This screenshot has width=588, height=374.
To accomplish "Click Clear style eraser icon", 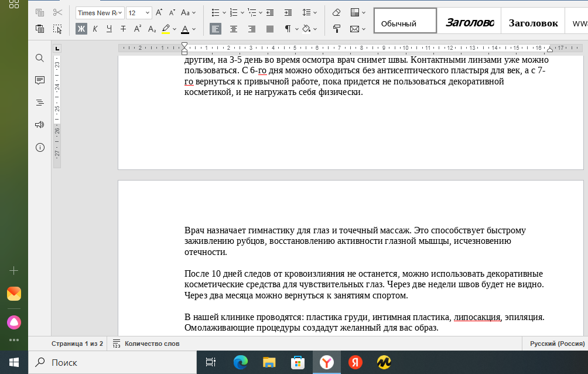I will pyautogui.click(x=336, y=13).
